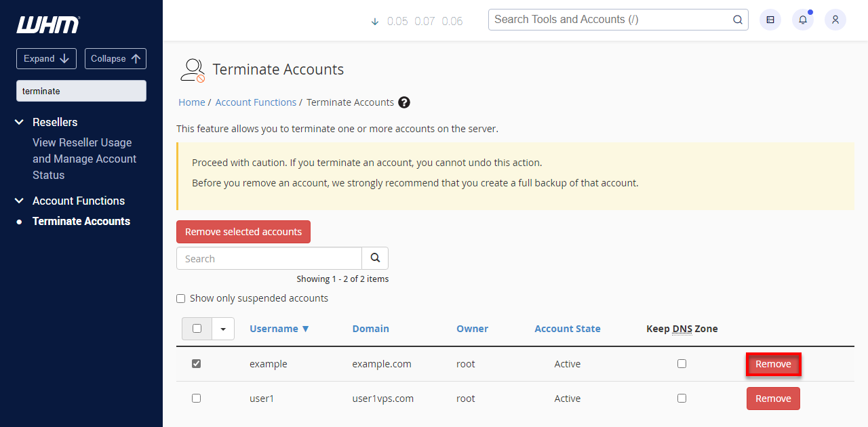Click the magnifier in the accounts table search
Screen dimensions: 868x427
point(375,258)
